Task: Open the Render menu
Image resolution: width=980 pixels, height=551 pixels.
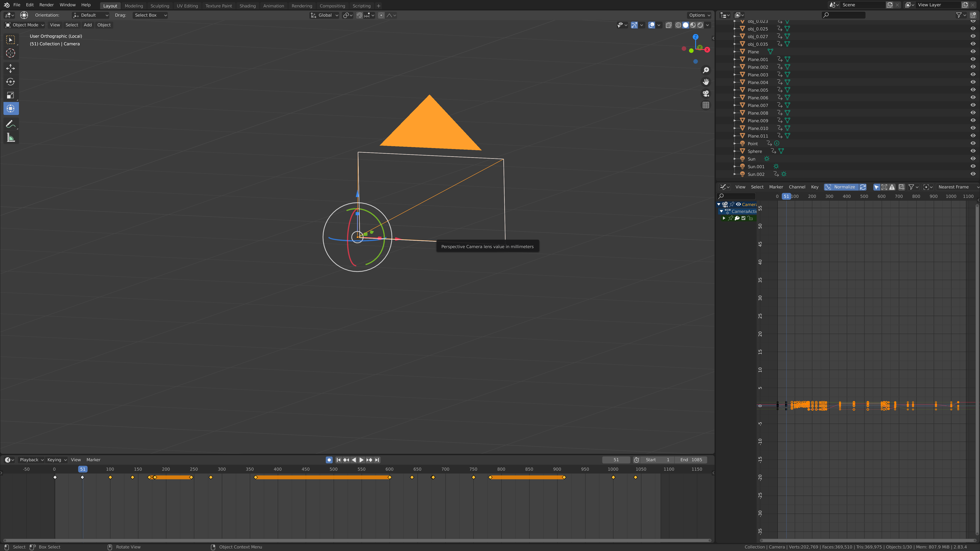Action: click(46, 5)
